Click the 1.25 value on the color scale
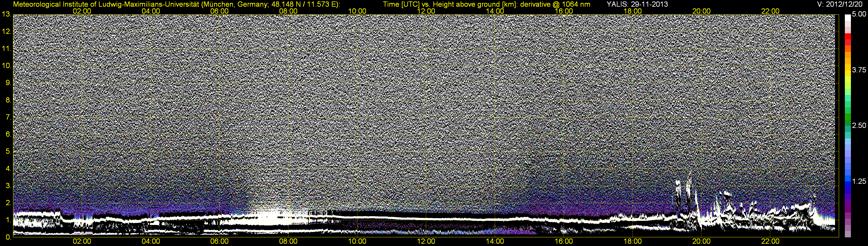This screenshot has height=246, width=868. [x=858, y=182]
